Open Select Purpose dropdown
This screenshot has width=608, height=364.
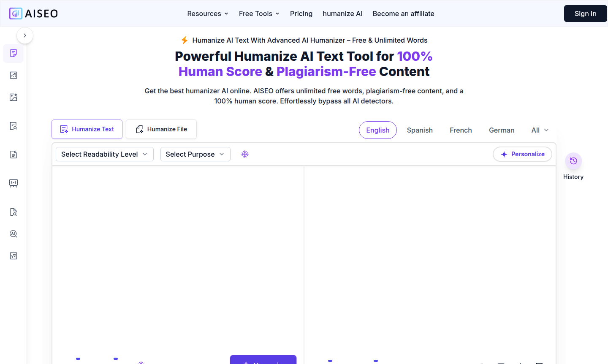(195, 154)
